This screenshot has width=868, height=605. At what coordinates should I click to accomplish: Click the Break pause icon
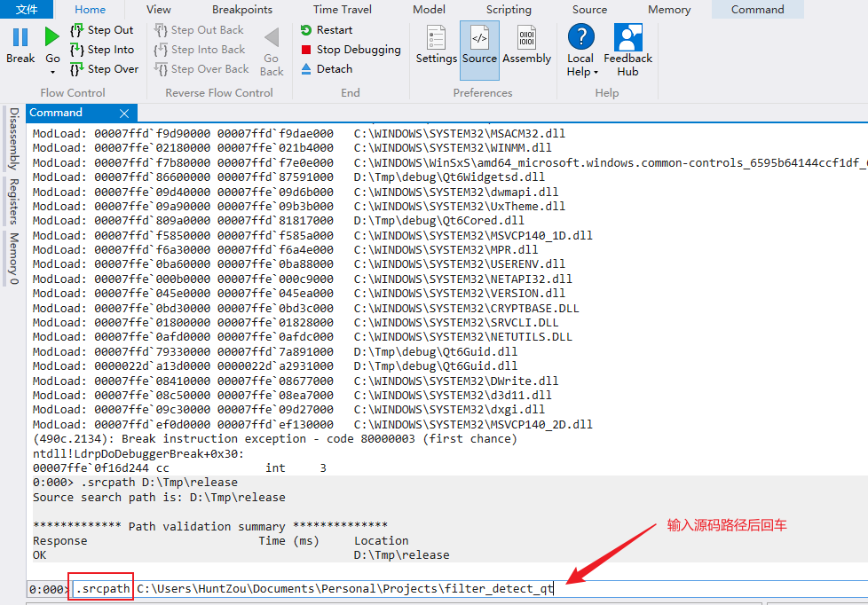(x=20, y=37)
